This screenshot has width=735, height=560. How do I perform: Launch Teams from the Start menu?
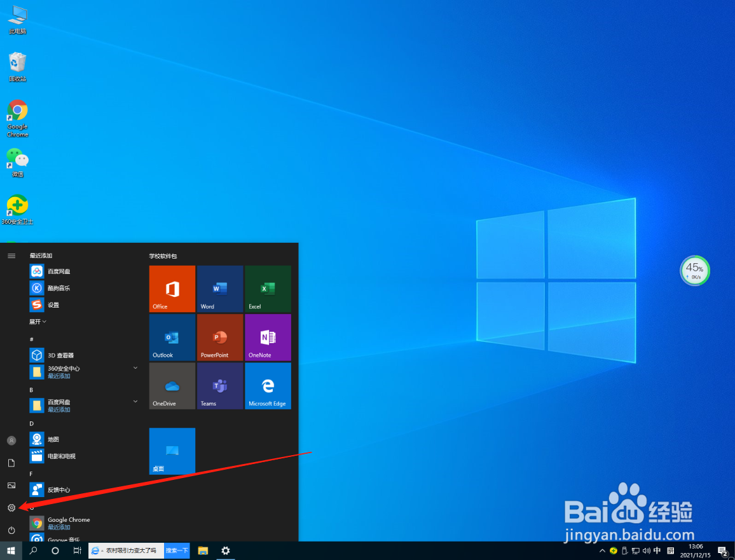point(219,385)
